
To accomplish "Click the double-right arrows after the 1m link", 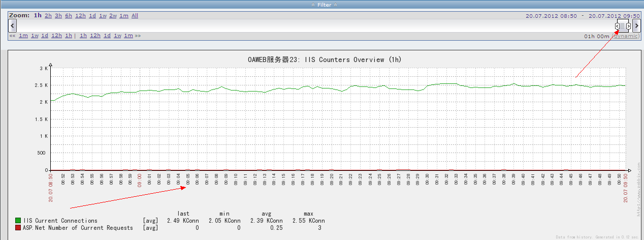I will [x=138, y=36].
